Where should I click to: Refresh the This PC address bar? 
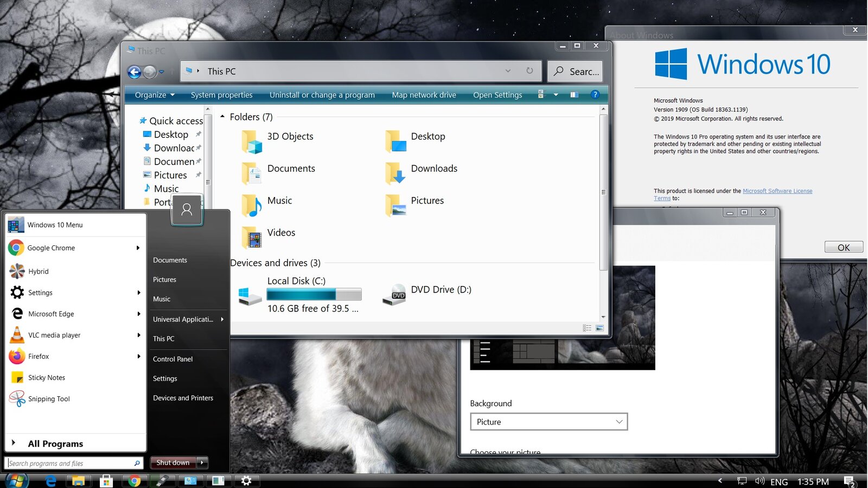[529, 71]
